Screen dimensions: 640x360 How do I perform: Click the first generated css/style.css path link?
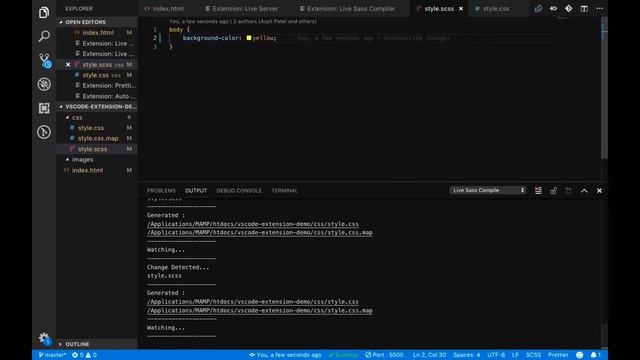coord(253,224)
